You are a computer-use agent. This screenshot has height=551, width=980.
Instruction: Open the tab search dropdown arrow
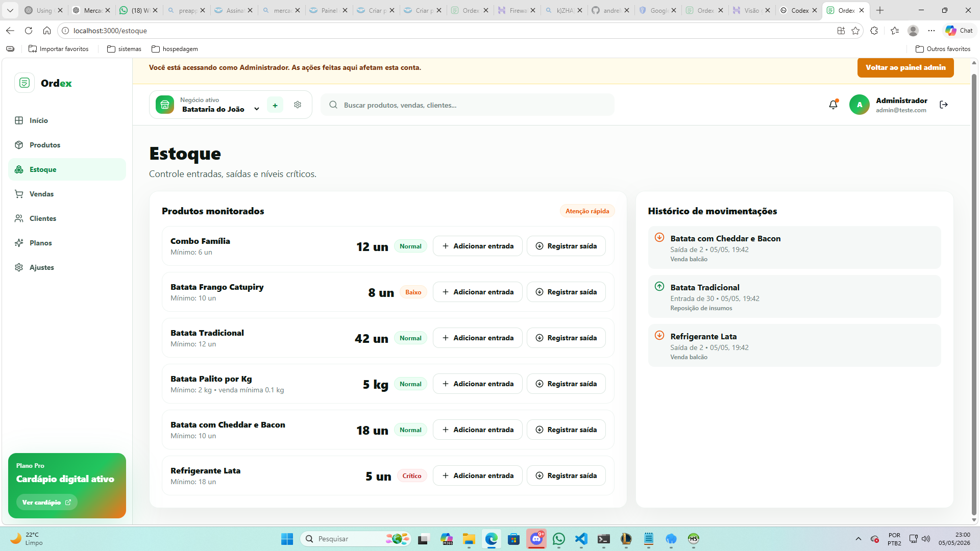[x=10, y=10]
